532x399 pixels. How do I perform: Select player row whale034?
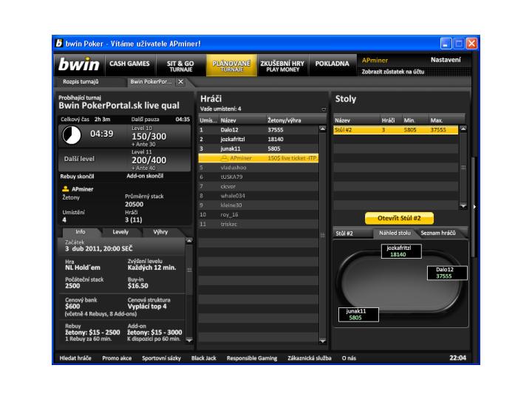(x=258, y=196)
